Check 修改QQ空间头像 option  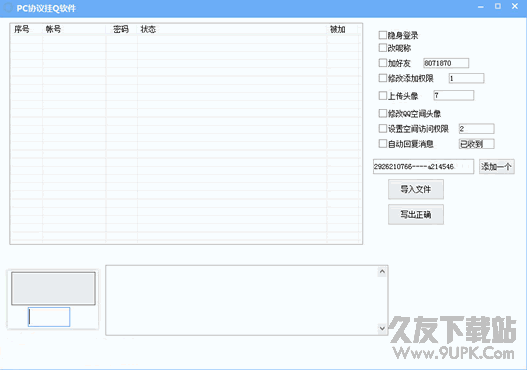pyautogui.click(x=382, y=113)
